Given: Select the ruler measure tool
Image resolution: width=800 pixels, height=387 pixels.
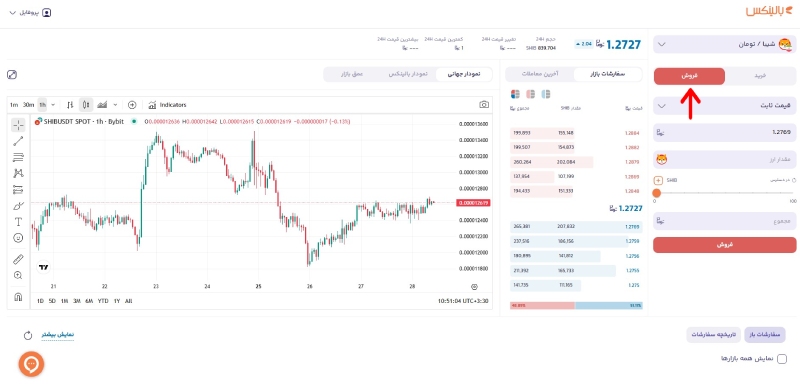Looking at the screenshot, I should click(18, 260).
